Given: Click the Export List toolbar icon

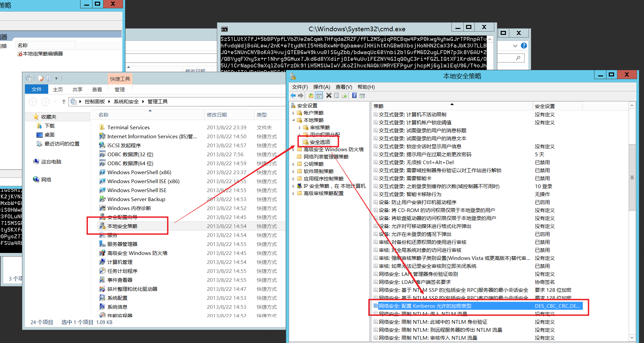Looking at the screenshot, I should pyautogui.click(x=344, y=96).
